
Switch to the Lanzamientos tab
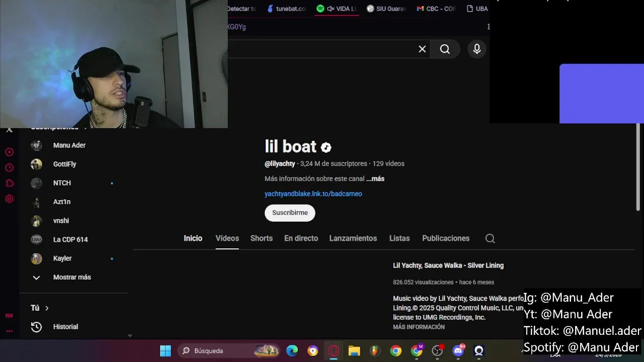(x=353, y=238)
